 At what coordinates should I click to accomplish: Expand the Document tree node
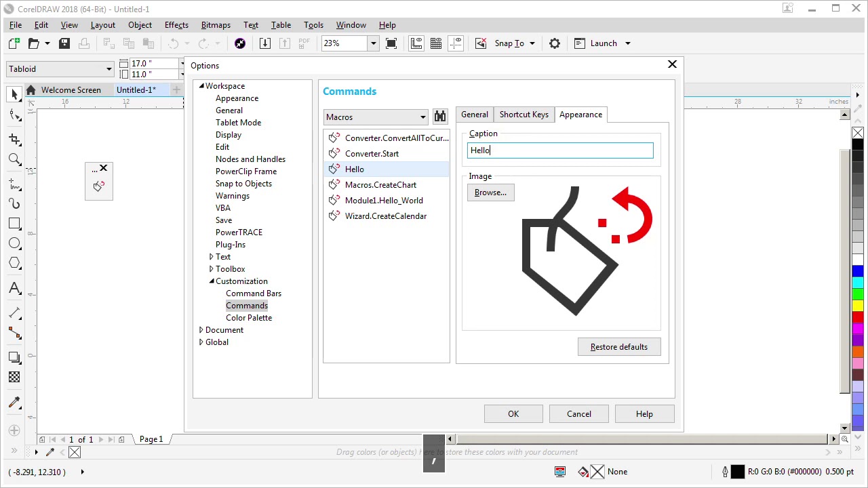click(201, 330)
